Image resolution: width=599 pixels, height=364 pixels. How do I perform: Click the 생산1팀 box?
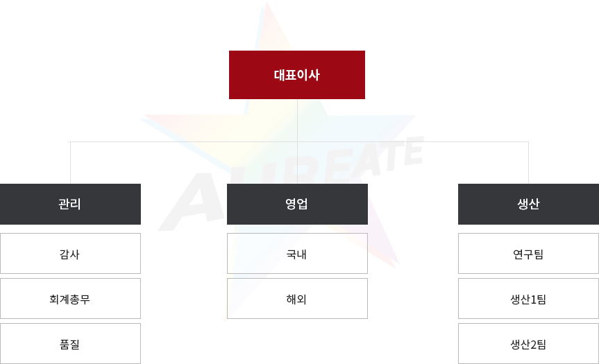click(528, 298)
